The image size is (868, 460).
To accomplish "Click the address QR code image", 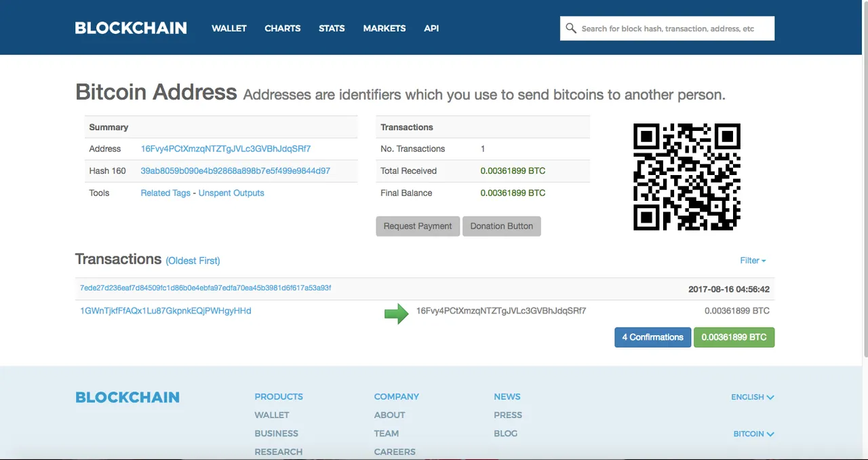I will click(687, 177).
